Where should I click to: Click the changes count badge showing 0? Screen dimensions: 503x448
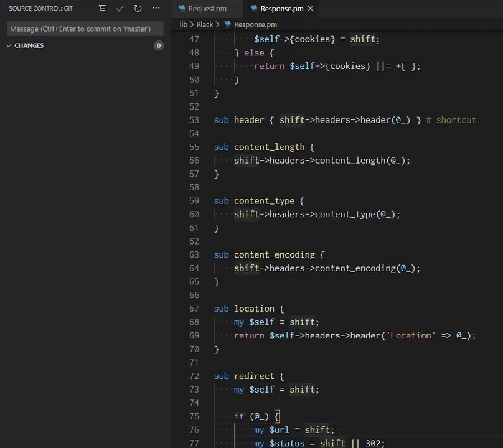pos(159,45)
